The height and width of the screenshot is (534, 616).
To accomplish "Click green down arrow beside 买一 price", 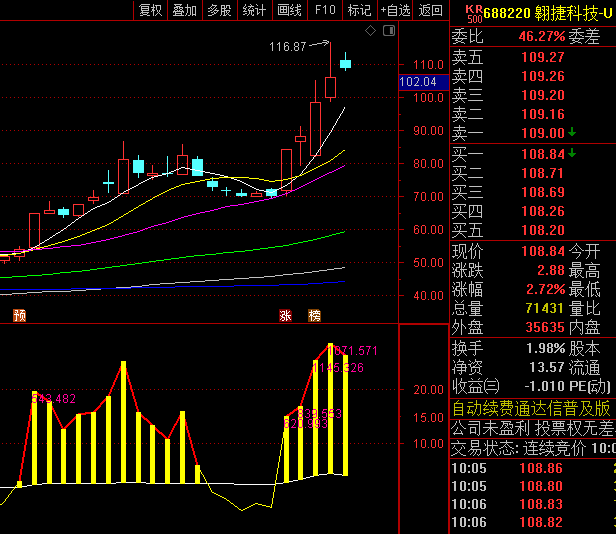I will (571, 153).
